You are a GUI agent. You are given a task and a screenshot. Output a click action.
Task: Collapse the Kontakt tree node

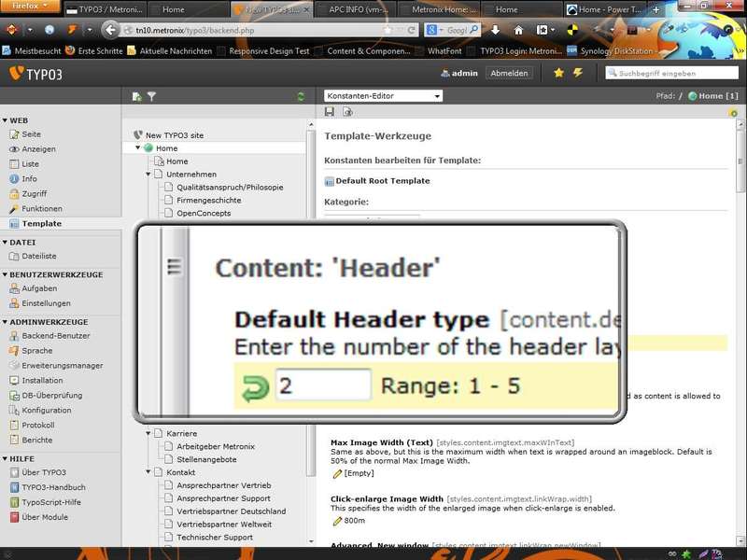tap(148, 472)
